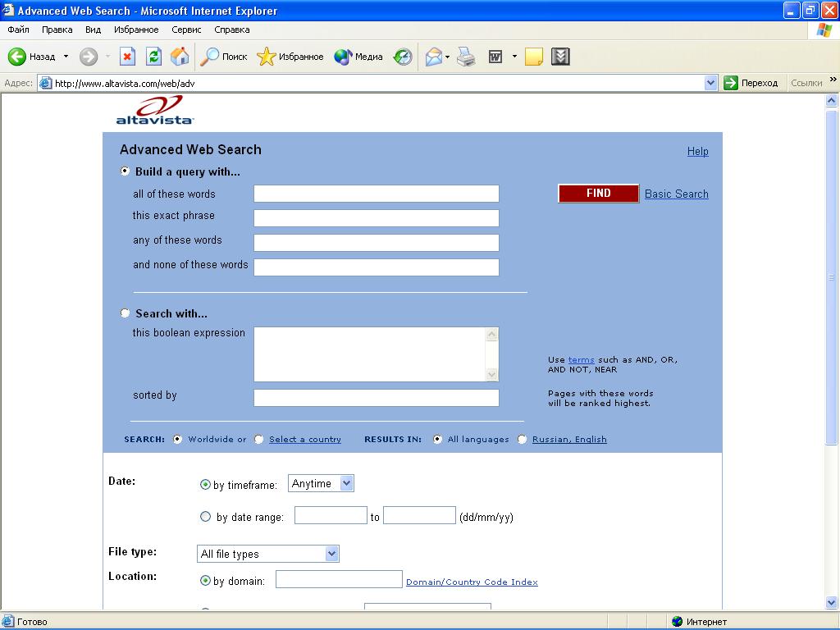The width and height of the screenshot is (840, 630).
Task: Click the altavista logo
Action: [155, 110]
